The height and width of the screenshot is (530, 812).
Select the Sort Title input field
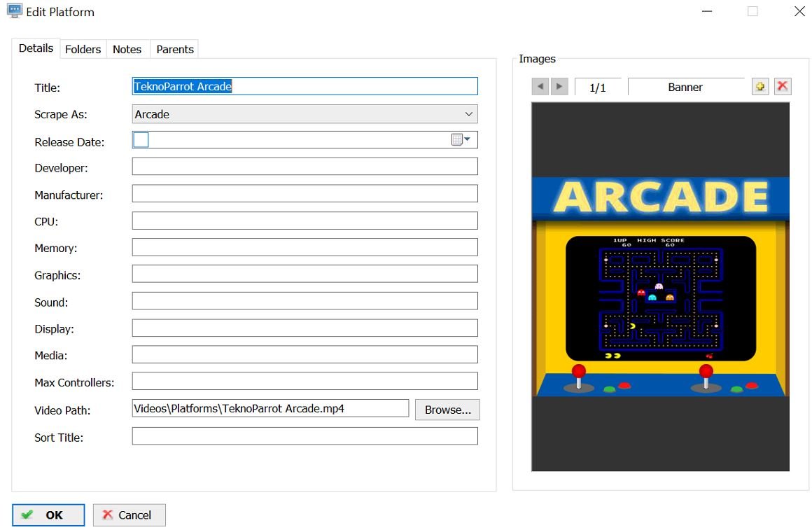click(x=305, y=435)
